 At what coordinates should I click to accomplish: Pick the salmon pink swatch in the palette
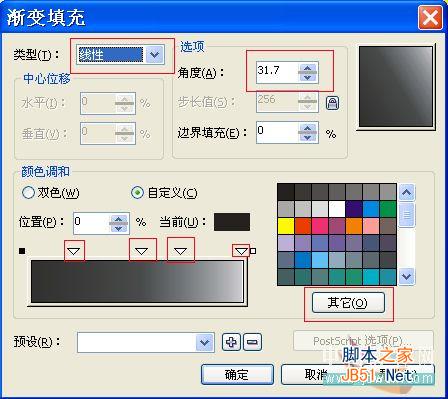click(371, 226)
